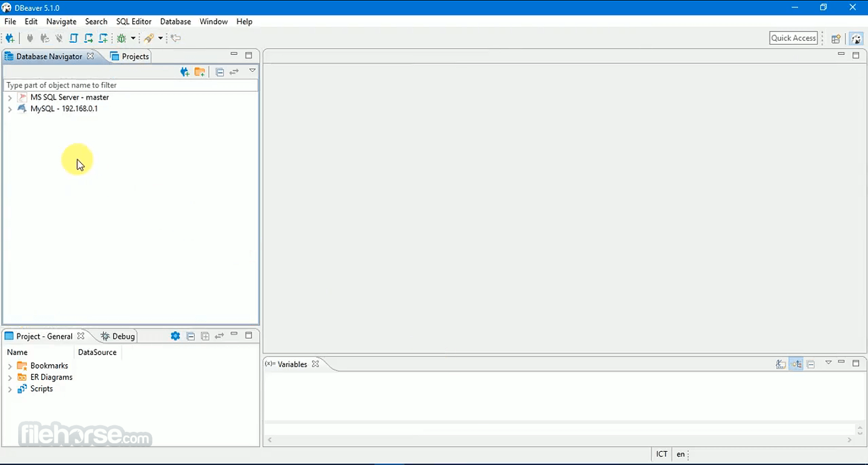The width and height of the screenshot is (868, 465).
Task: Expand the Scripts folder
Action: 10,389
